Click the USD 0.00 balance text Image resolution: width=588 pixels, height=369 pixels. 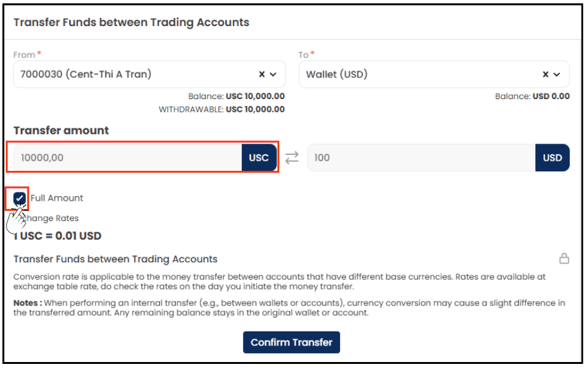(x=551, y=96)
